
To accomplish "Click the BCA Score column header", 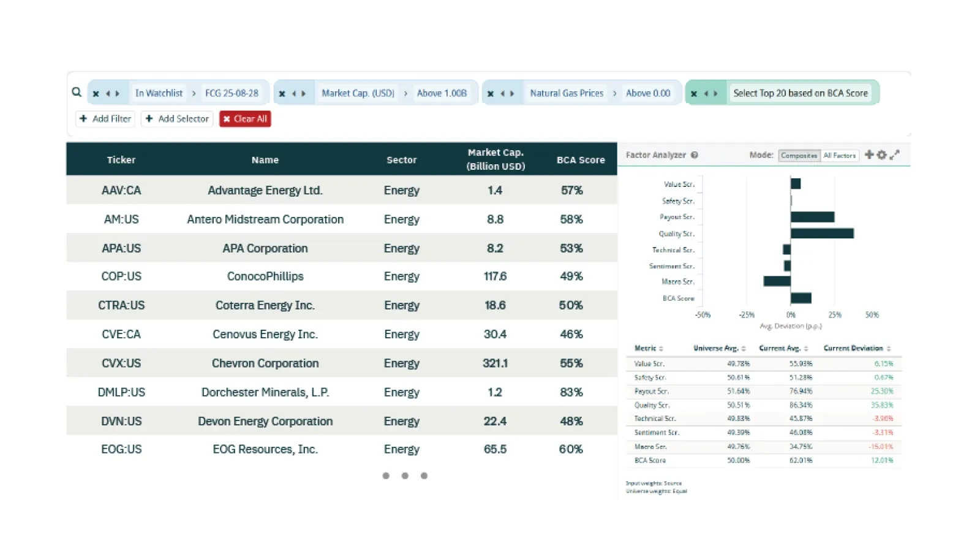I will 581,160.
